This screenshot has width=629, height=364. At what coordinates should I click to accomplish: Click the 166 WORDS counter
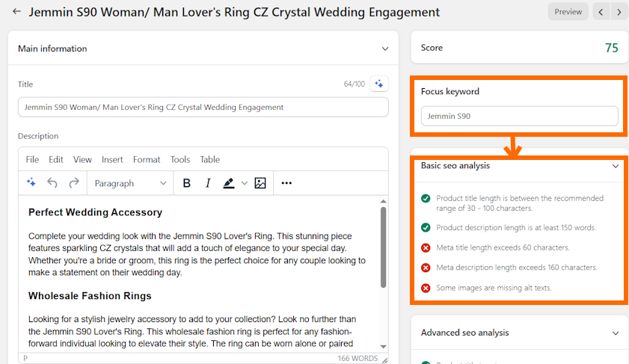[358, 358]
